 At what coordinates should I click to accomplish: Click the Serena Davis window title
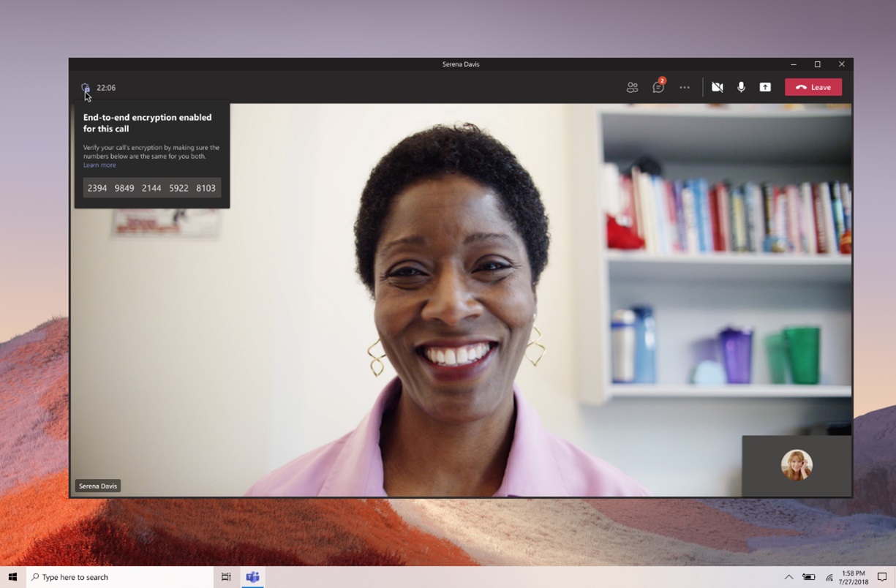coord(461,64)
